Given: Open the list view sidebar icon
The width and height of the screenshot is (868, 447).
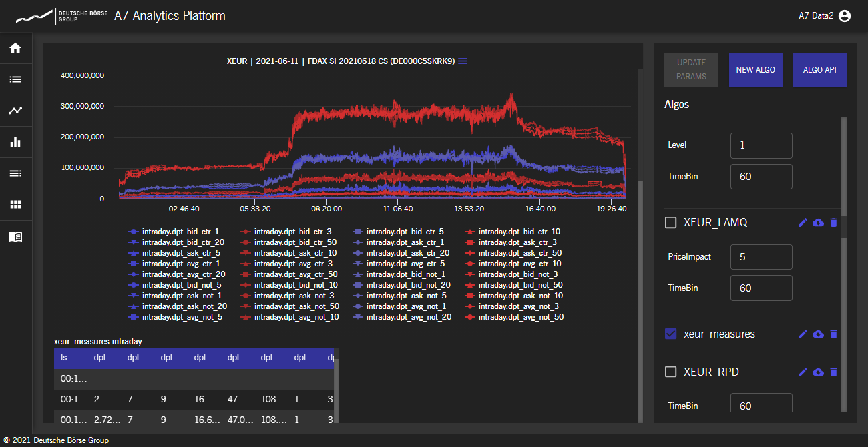Looking at the screenshot, I should [x=15, y=79].
